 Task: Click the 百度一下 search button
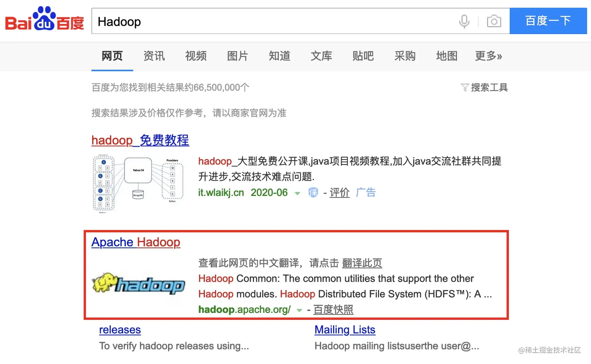coord(548,21)
